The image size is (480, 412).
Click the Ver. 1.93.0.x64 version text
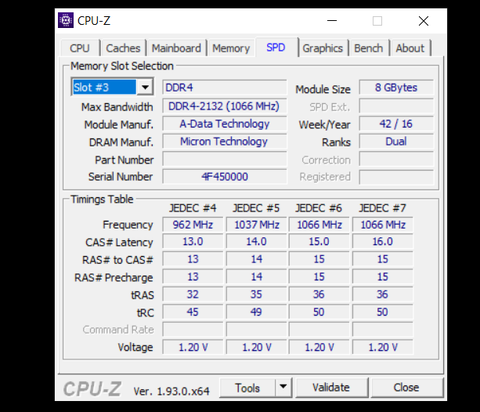(171, 391)
